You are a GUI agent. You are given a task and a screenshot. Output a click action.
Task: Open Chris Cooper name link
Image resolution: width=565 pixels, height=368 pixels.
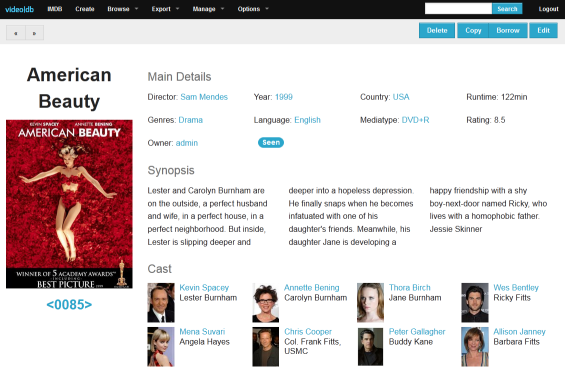tap(308, 332)
